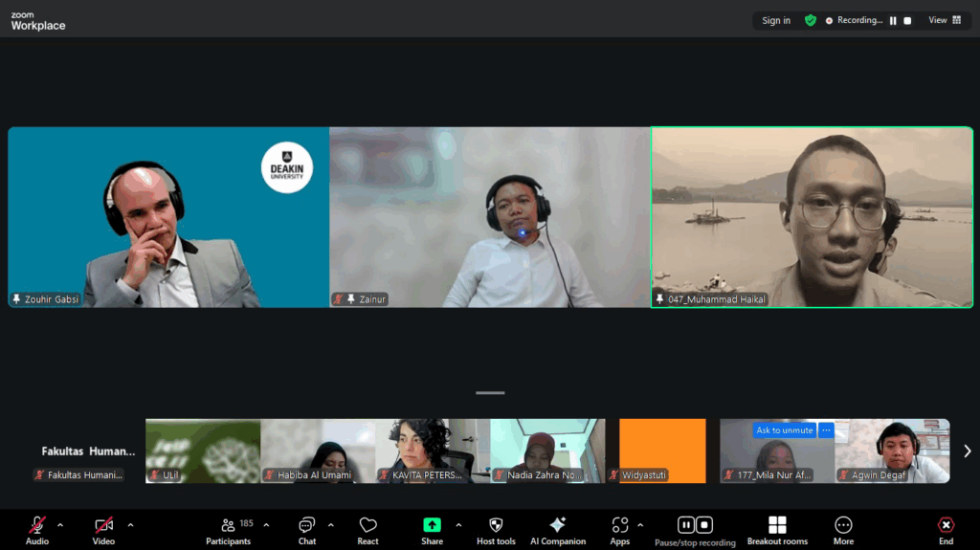980x550 pixels.
Task: Click the Ask to unmute button
Action: 784,430
